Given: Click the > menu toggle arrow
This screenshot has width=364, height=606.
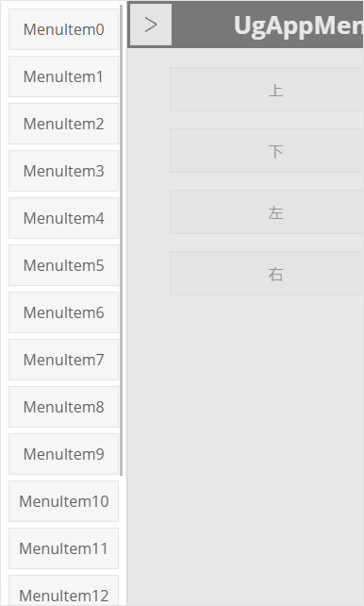Looking at the screenshot, I should pyautogui.click(x=151, y=25).
